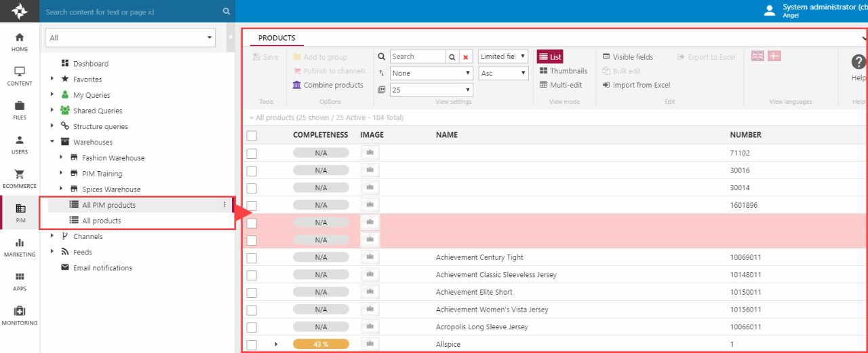This screenshot has height=353, width=868.
Task: Switch to the Products tab
Action: (277, 38)
